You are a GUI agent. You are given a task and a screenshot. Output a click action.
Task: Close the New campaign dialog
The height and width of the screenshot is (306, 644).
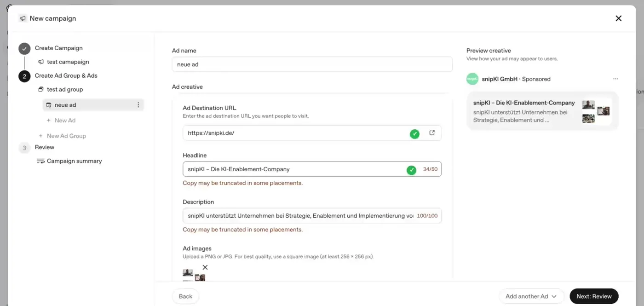[x=618, y=18]
